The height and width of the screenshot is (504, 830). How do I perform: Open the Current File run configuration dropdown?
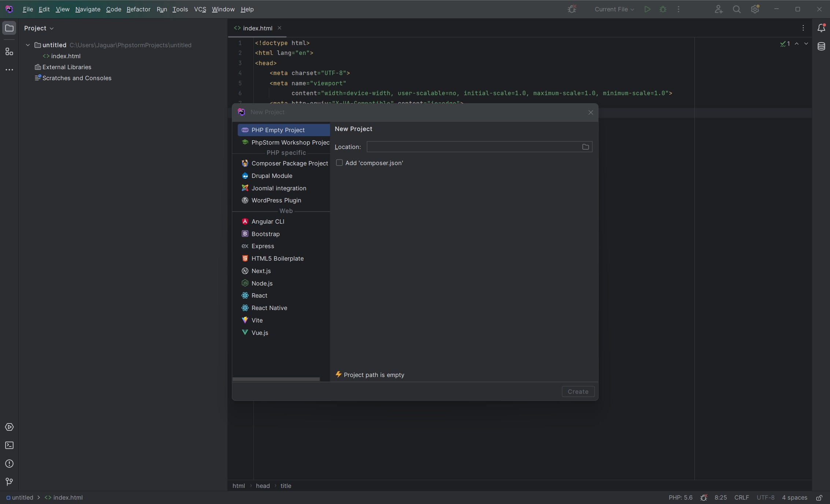tap(614, 10)
